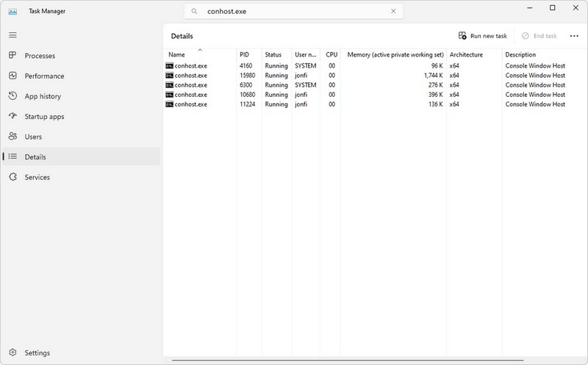Sort by the Status column header
The height and width of the screenshot is (365, 588).
pyautogui.click(x=273, y=54)
